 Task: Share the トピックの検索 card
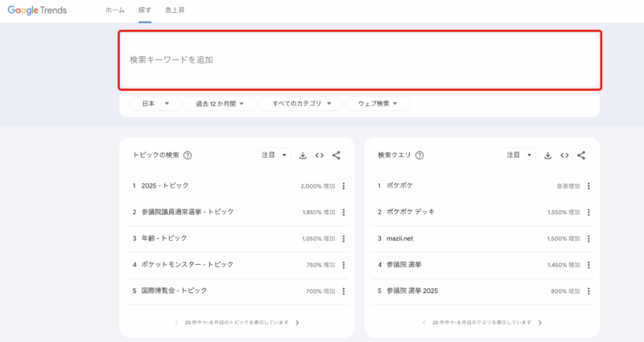pyautogui.click(x=336, y=155)
